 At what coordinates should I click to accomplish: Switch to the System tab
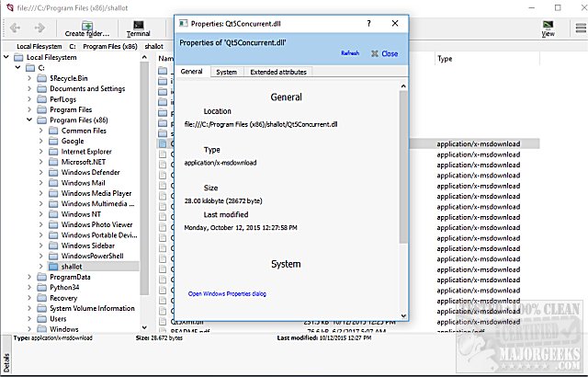coord(227,72)
